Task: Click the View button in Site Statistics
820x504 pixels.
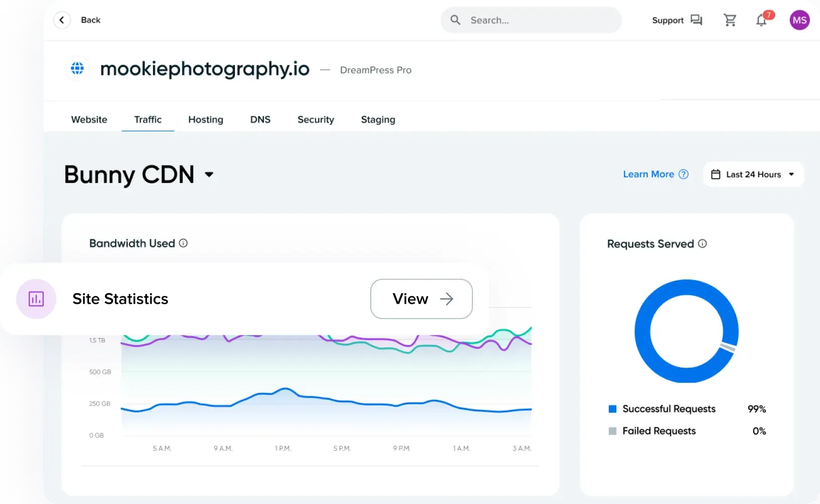Action: pyautogui.click(x=422, y=299)
